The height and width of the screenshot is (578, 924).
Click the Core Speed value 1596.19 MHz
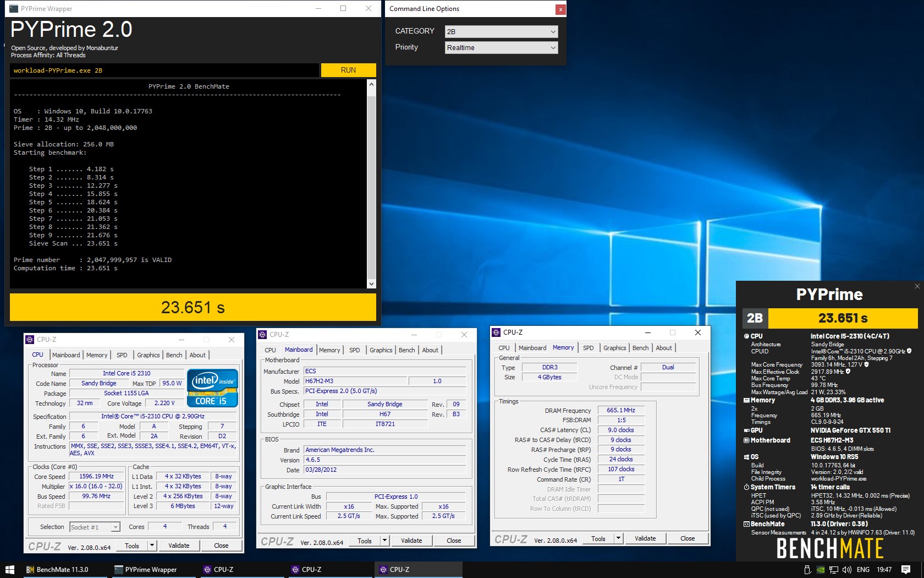click(x=97, y=477)
